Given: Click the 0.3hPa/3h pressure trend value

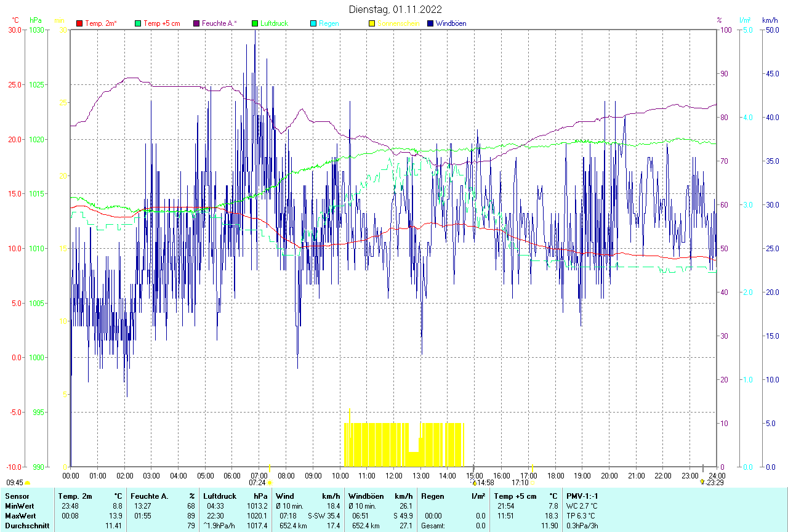Looking at the screenshot, I should [x=582, y=525].
